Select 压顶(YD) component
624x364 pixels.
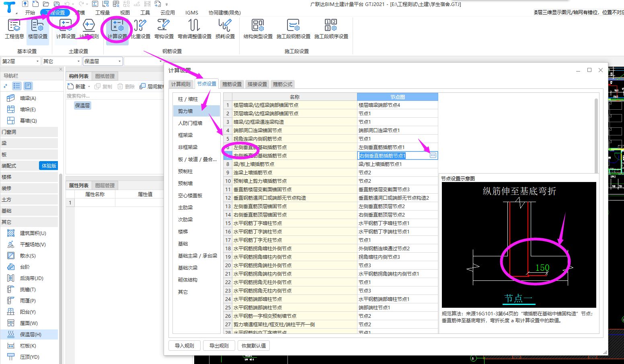click(x=29, y=357)
